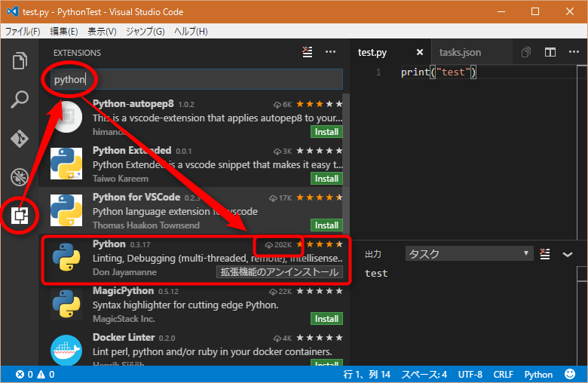588x383 pixels.
Task: Click code line print("test")
Action: [439, 72]
